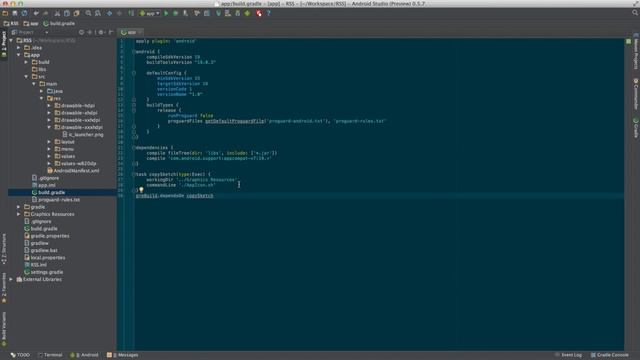Click the yellow intention lightbulb in editor
This screenshot has width=640, height=360.
141,190
